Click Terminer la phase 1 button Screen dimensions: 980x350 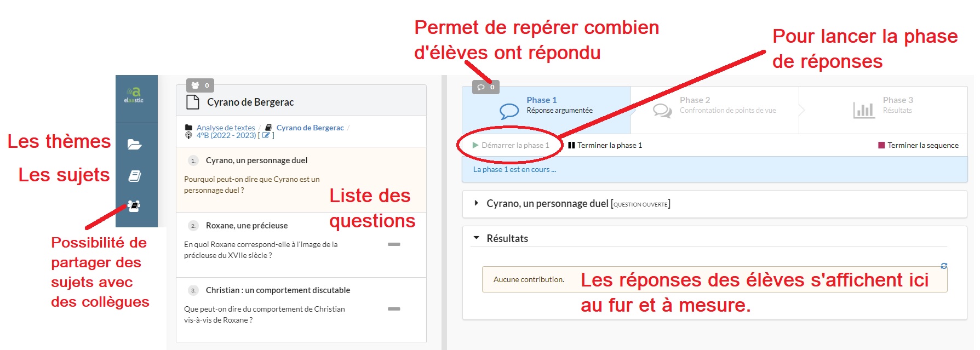click(x=605, y=145)
